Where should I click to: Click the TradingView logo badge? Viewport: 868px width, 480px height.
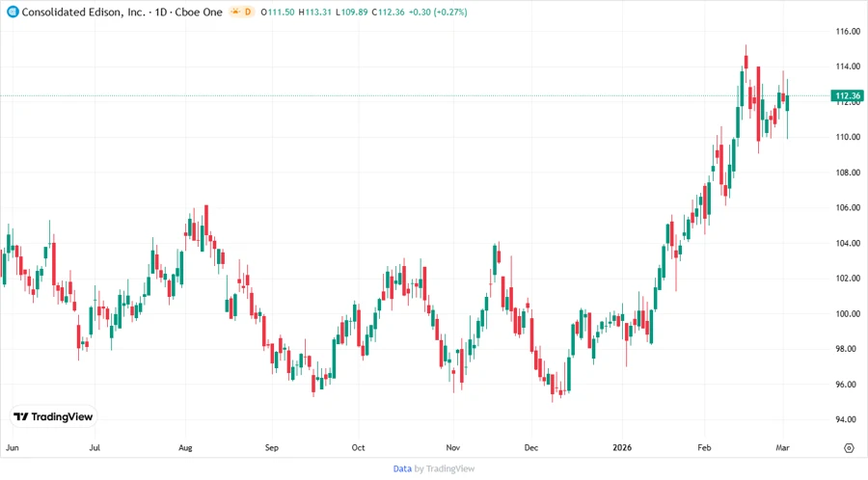[53, 416]
